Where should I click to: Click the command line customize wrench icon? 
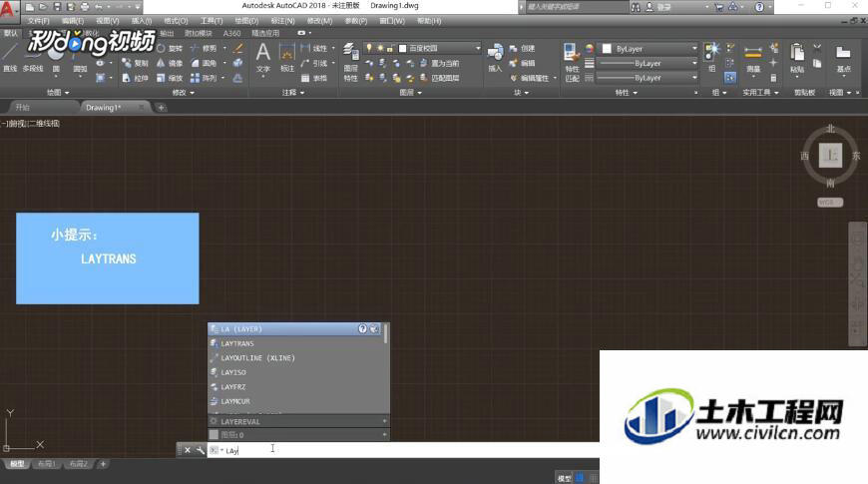[x=201, y=450]
